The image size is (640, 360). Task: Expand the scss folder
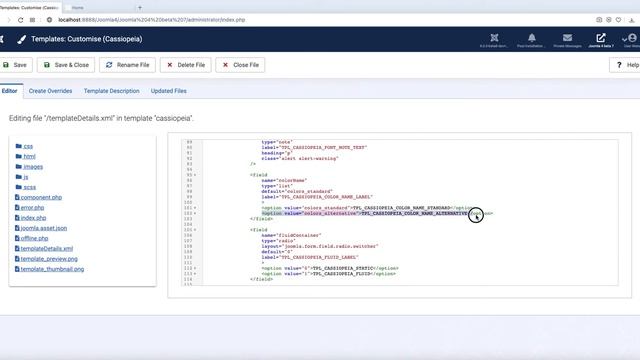click(29, 187)
